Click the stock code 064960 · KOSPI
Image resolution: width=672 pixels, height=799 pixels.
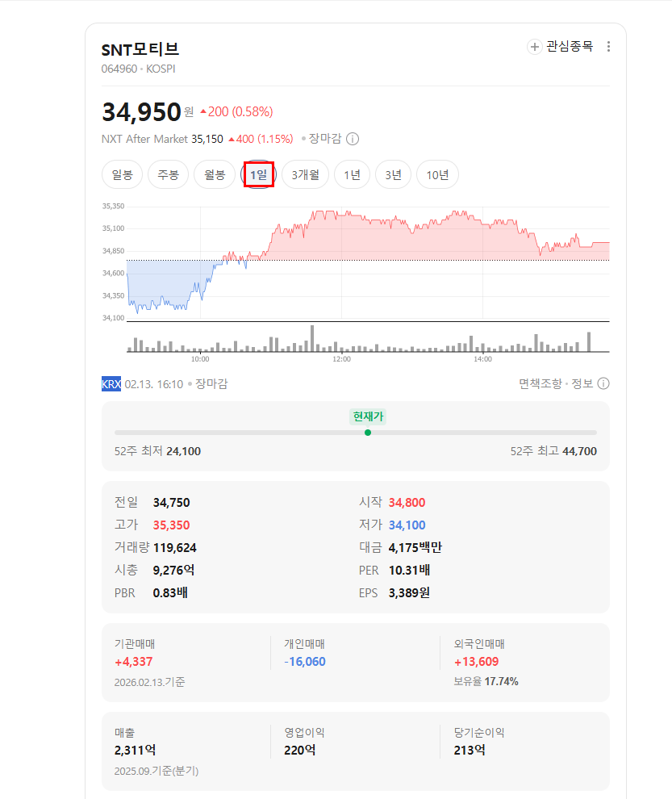(138, 69)
